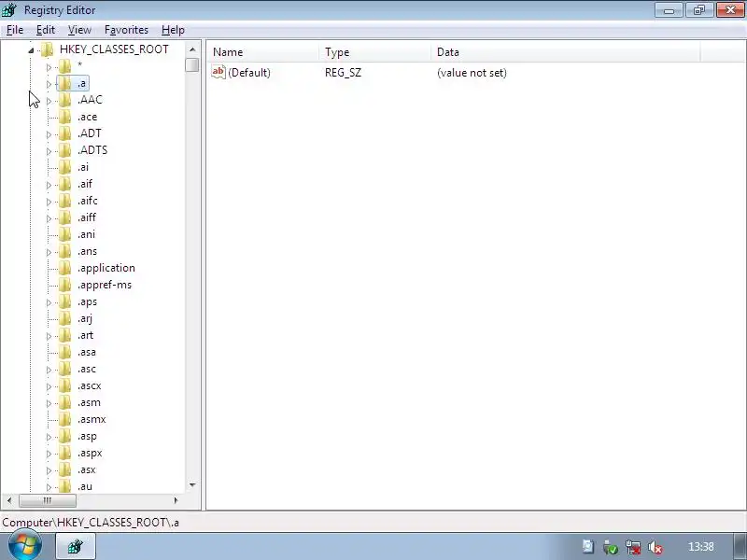This screenshot has width=747, height=560.
Task: Click tree horizontal scrollbar right arrow
Action: (x=176, y=500)
